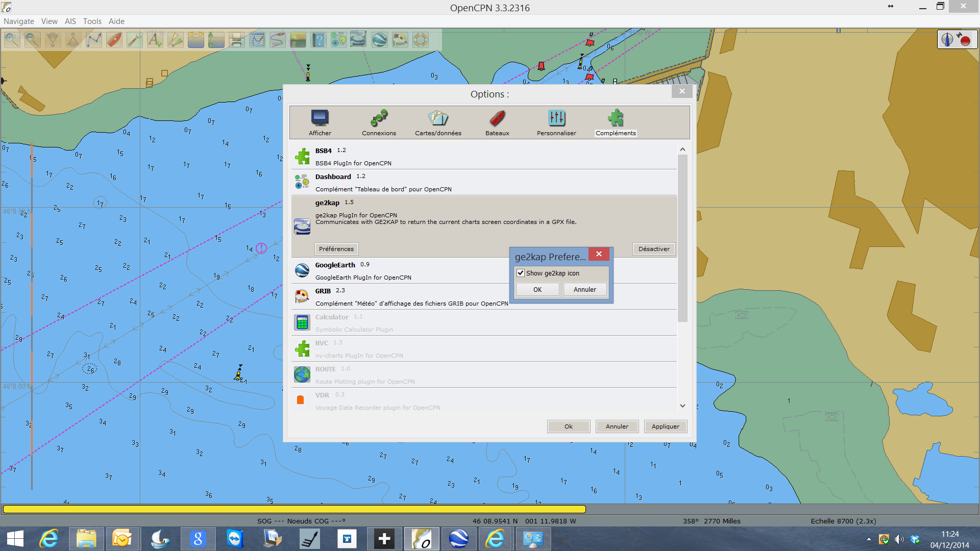Image resolution: width=980 pixels, height=551 pixels.
Task: Open the Personnaliser options tab
Action: click(556, 122)
